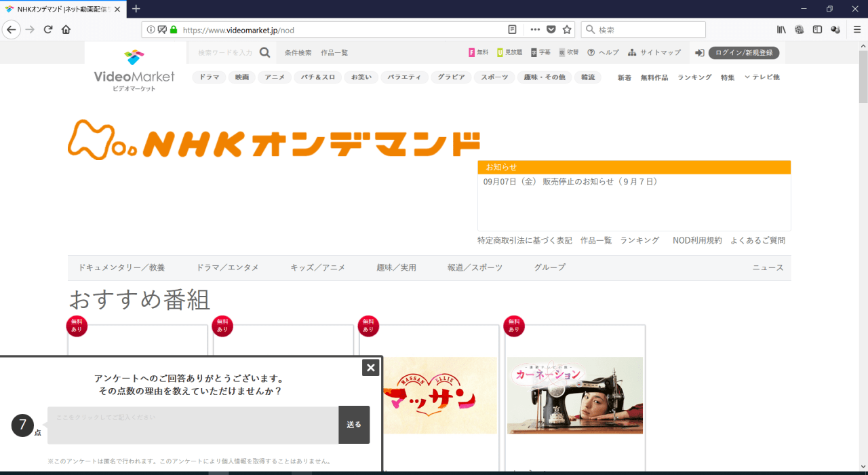Open the Firefox hamburger menu
868x475 pixels.
click(x=857, y=30)
